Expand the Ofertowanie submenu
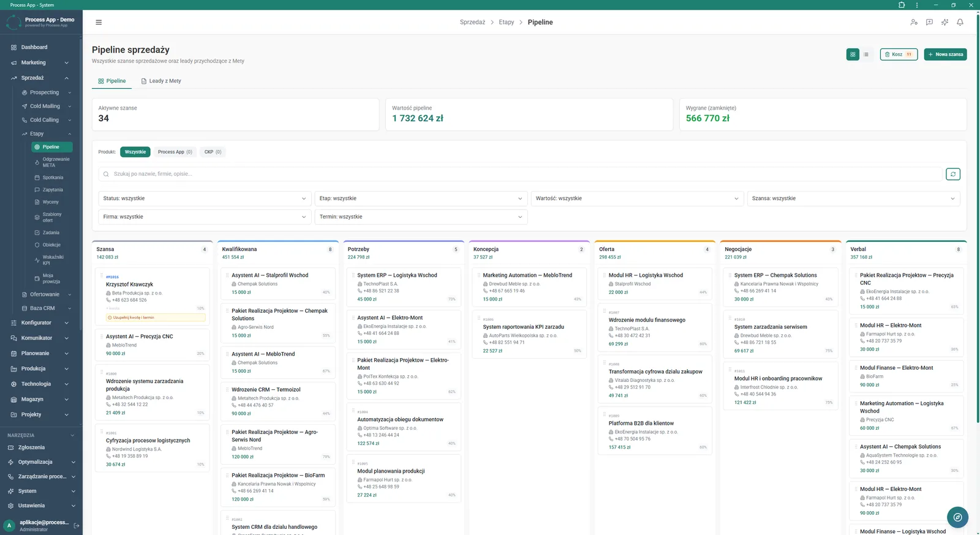This screenshot has height=535, width=980. 47,294
